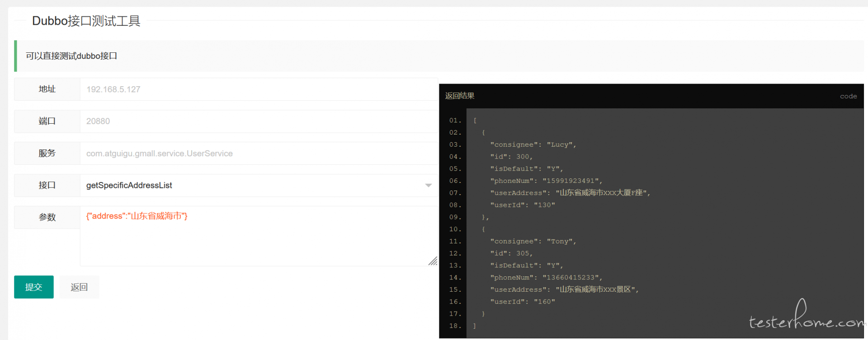The width and height of the screenshot is (868, 340).
Task: Open the 接口 getSpecificAddressList dropdown
Action: coord(259,185)
